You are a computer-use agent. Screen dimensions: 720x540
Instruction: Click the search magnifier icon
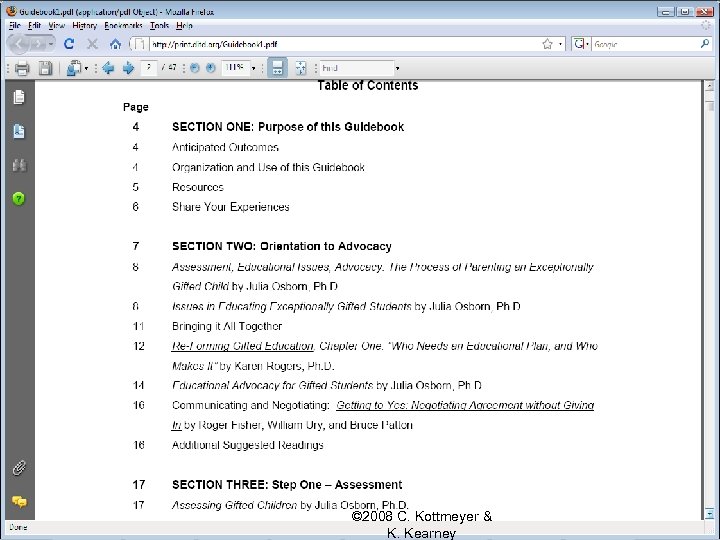(x=705, y=44)
